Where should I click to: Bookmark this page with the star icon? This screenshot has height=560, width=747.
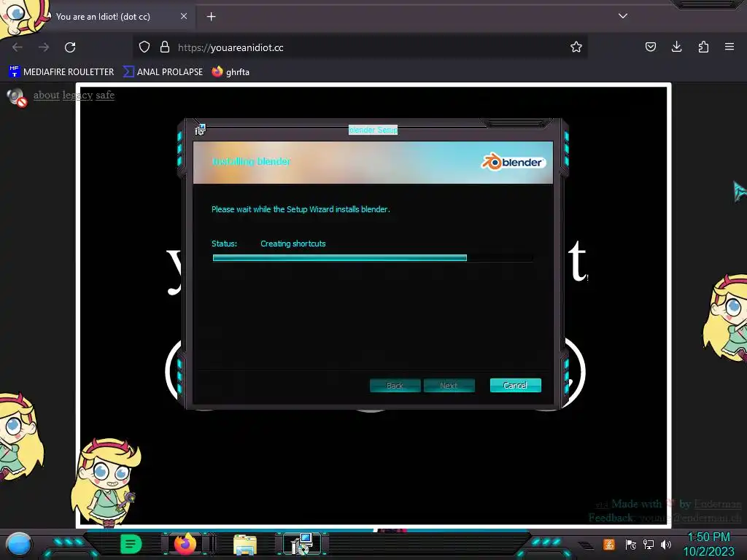[x=576, y=47]
